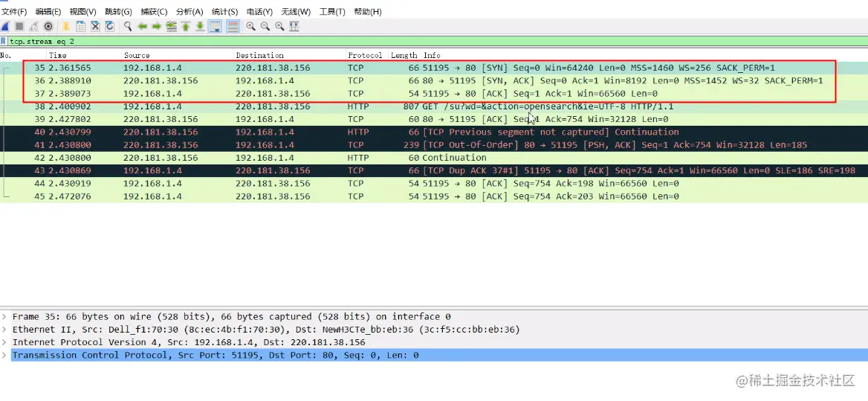Select packet 38, the HTTP GET request
The height and width of the screenshot is (401, 868).
tap(434, 106)
